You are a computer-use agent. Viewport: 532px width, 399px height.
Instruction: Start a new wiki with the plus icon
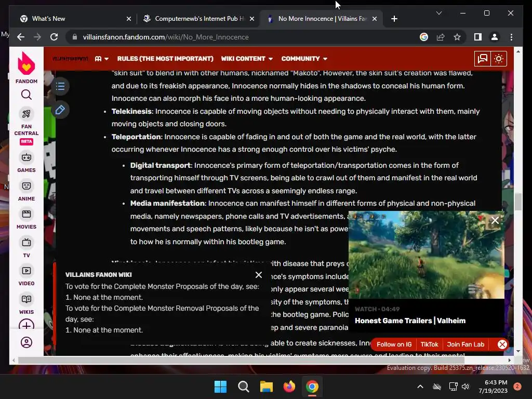point(26,325)
